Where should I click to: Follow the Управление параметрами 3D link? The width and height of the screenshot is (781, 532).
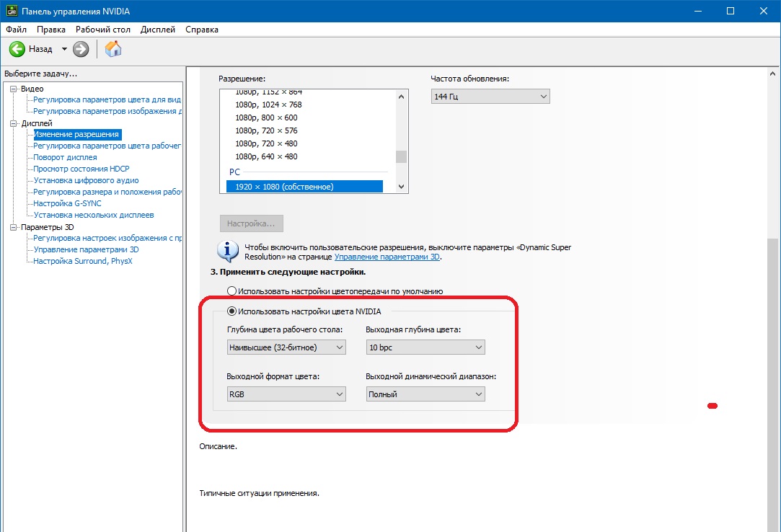(x=387, y=257)
